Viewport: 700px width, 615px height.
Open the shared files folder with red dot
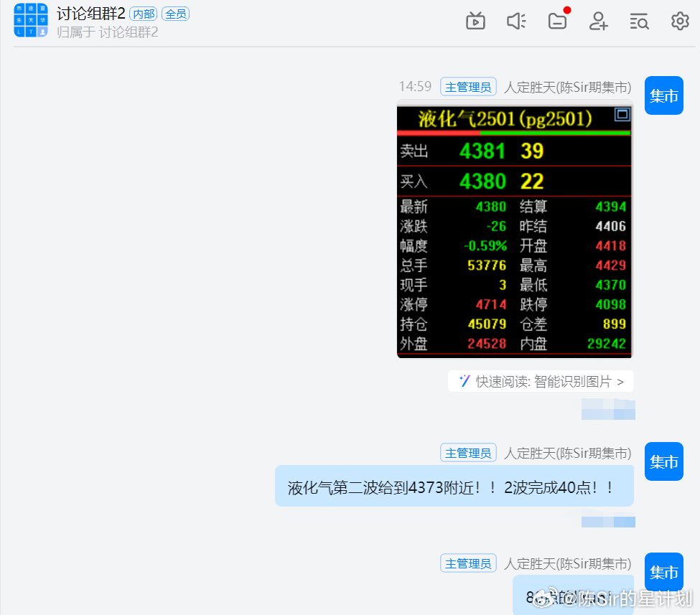tap(556, 21)
